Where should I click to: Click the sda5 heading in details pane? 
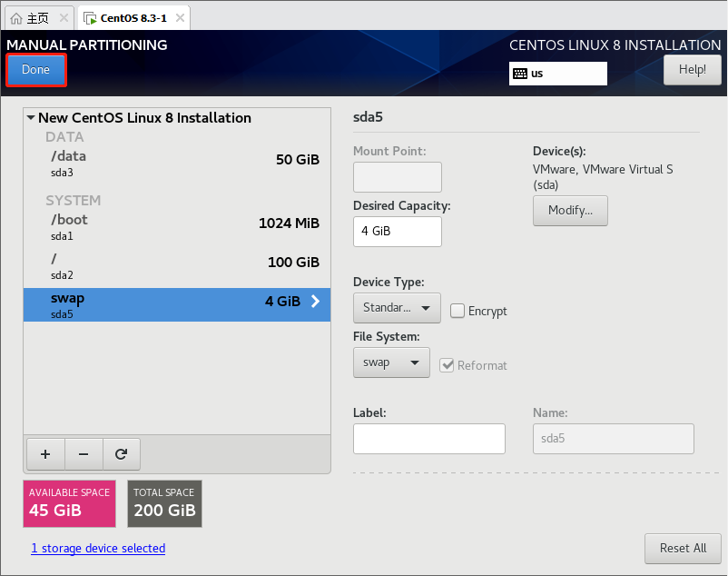point(368,117)
